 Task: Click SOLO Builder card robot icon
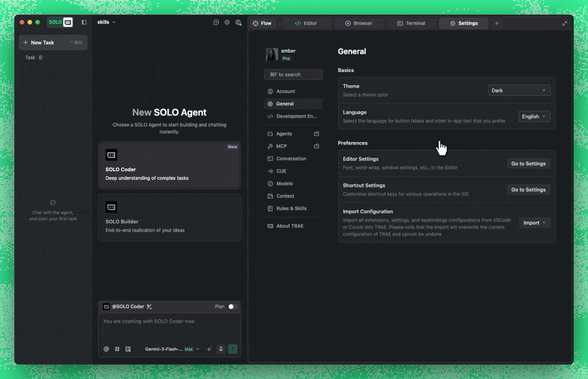pyautogui.click(x=111, y=207)
